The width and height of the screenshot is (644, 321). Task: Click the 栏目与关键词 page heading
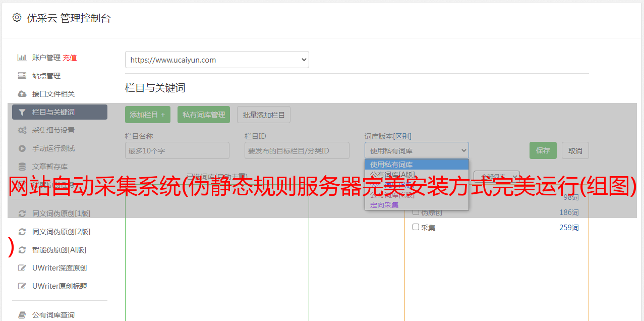click(155, 88)
